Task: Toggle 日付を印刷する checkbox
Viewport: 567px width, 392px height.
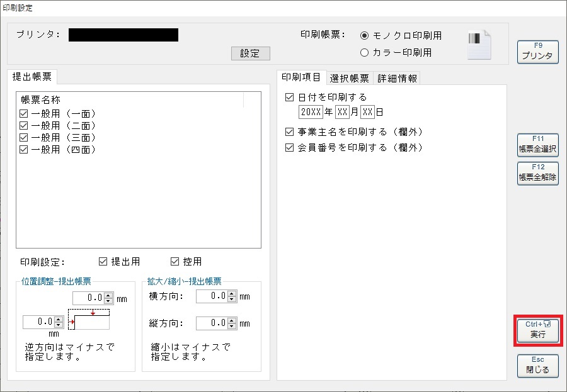Action: coord(290,98)
